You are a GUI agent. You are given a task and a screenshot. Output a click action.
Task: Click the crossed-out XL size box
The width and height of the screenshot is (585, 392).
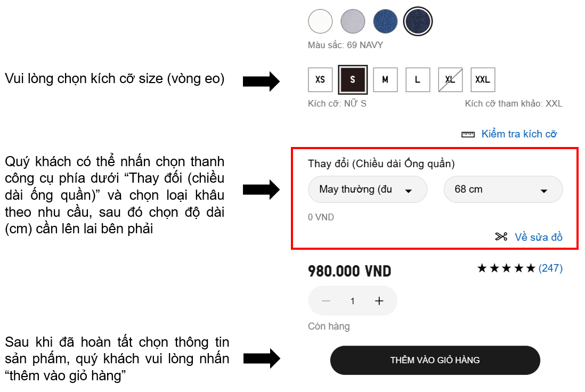450,80
